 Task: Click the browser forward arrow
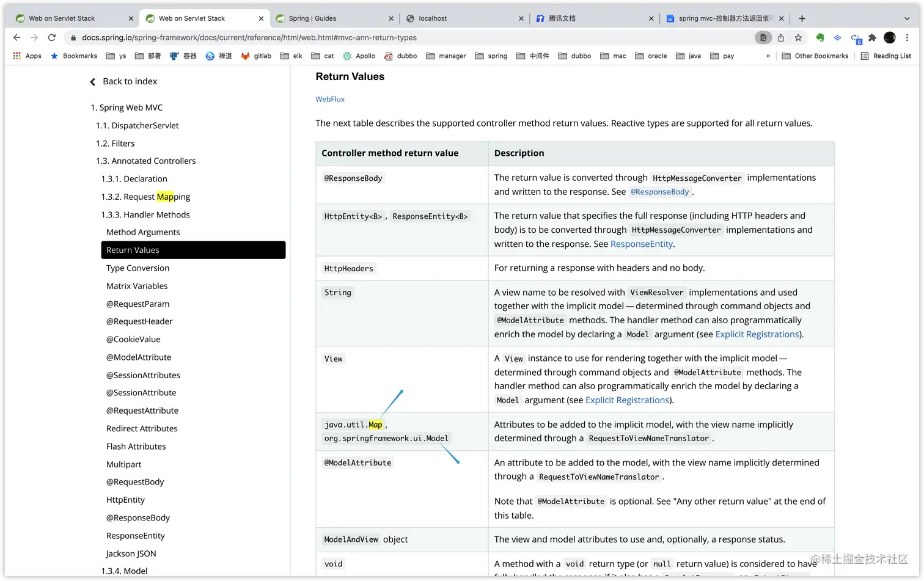(34, 37)
